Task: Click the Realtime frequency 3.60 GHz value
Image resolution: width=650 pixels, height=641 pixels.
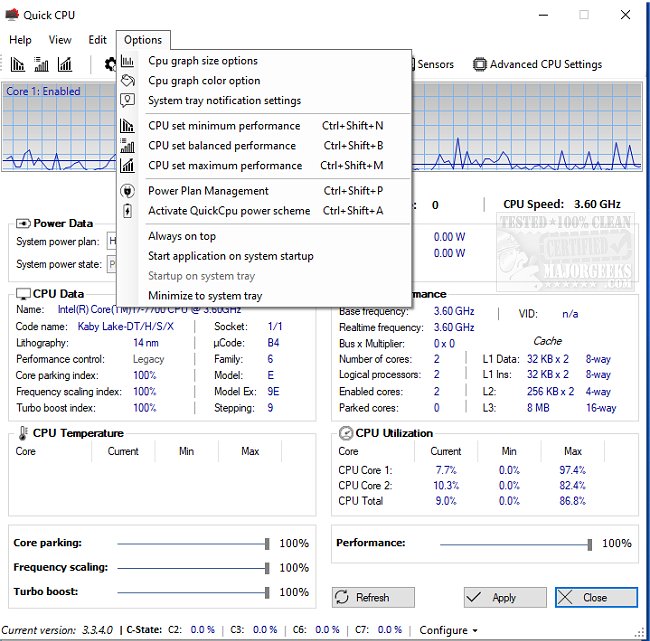Action: click(x=454, y=328)
